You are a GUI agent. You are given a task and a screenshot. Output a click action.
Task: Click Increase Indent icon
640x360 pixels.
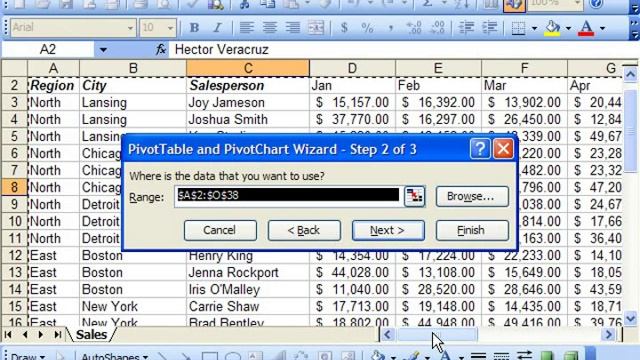coord(490,28)
